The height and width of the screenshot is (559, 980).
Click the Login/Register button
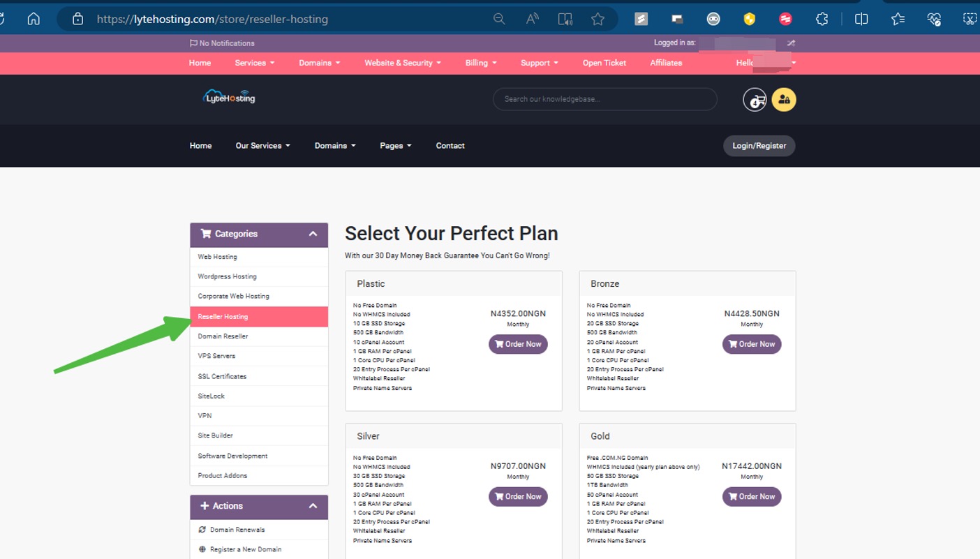759,146
